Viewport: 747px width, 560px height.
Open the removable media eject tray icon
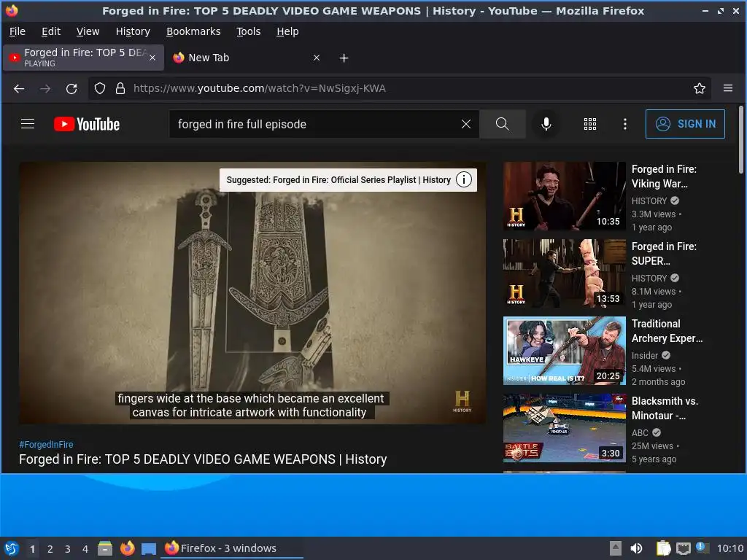(x=615, y=548)
